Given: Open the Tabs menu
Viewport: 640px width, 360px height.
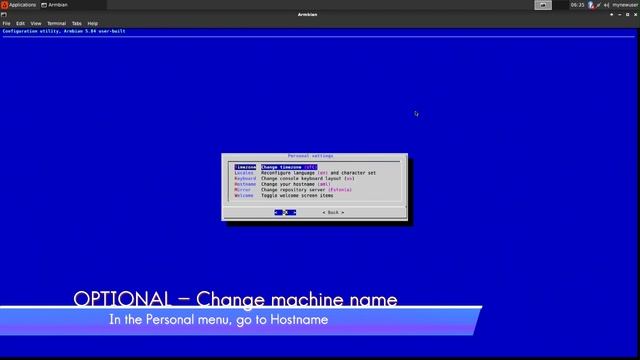Looking at the screenshot, I should tap(77, 24).
